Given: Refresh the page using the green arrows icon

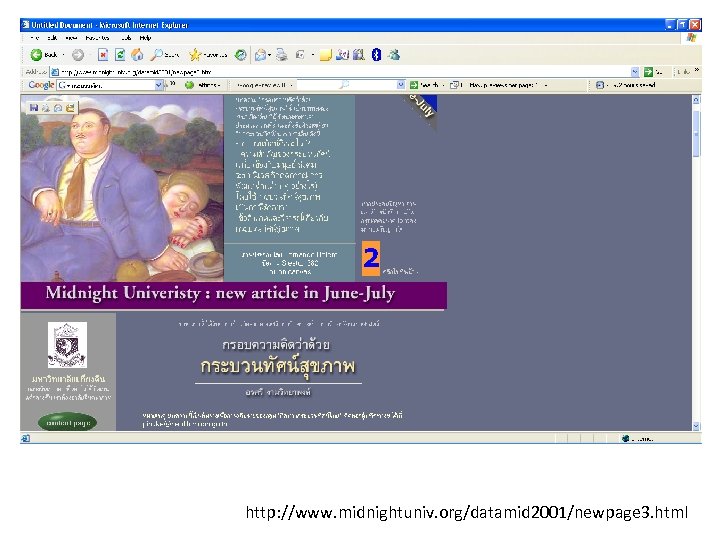Looking at the screenshot, I should (120, 55).
